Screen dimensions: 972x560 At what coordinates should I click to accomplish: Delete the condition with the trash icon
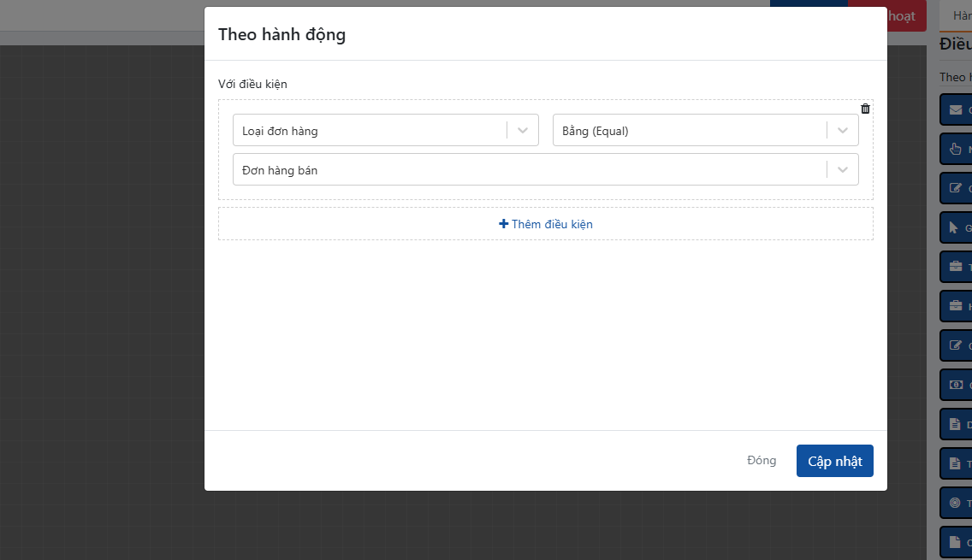(865, 109)
